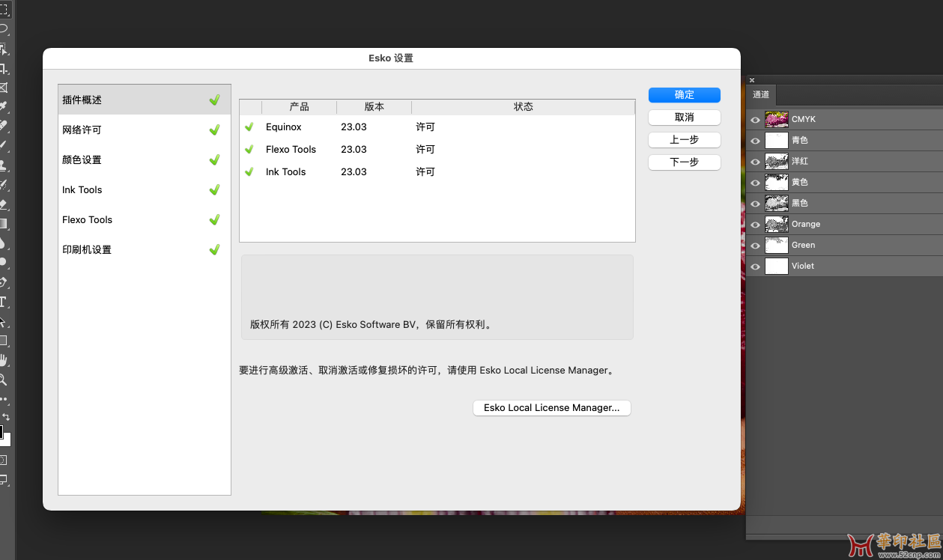943x560 pixels.
Task: Hide the Violet channel eye icon
Action: click(755, 267)
